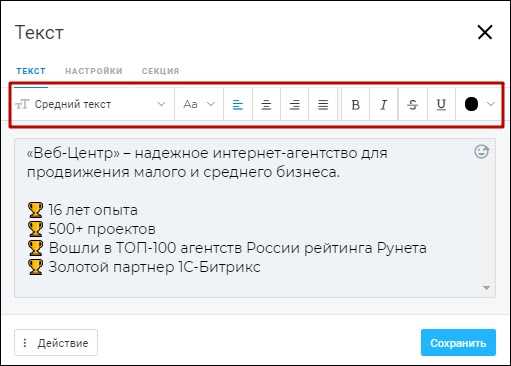Click the line about ТОП-100 агентств России
This screenshot has height=366, width=511.
[238, 248]
